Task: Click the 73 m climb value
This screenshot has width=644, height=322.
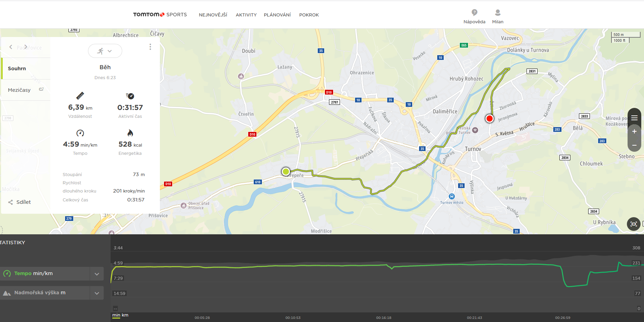Action: tap(139, 175)
